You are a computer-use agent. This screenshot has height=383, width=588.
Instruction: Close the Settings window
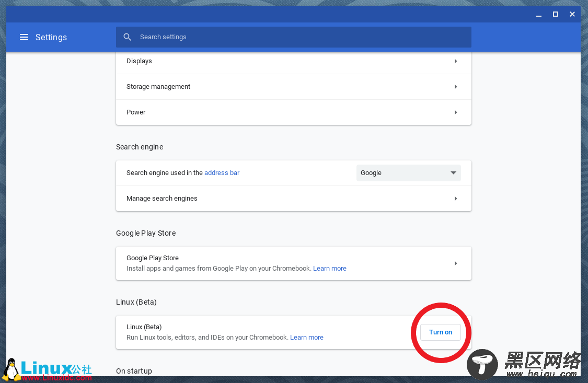tap(572, 14)
